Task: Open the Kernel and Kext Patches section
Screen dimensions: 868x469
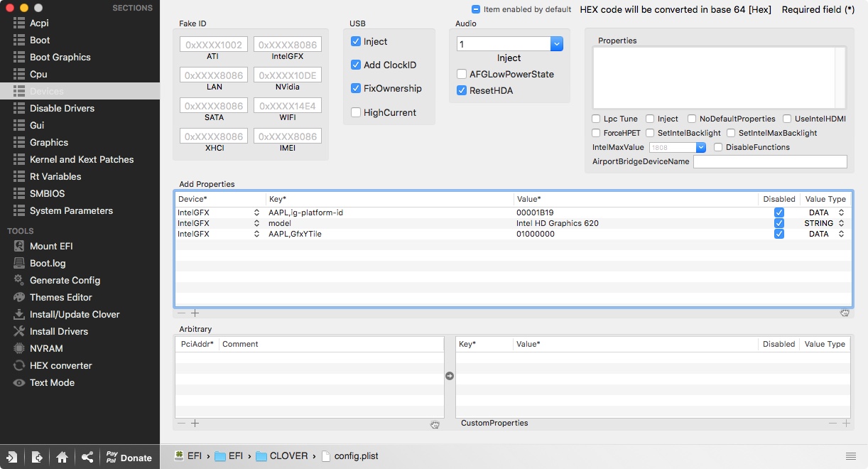Action: (x=81, y=159)
